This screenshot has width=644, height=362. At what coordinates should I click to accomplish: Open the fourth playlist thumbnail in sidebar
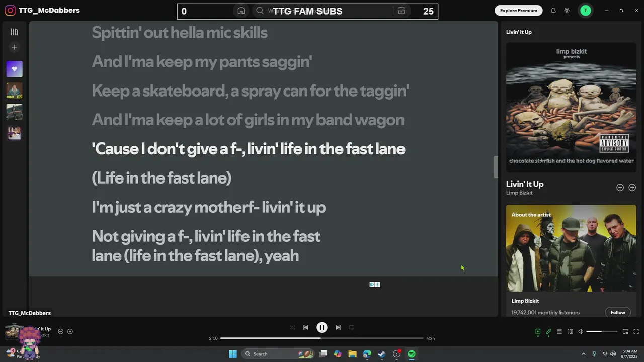click(14, 133)
